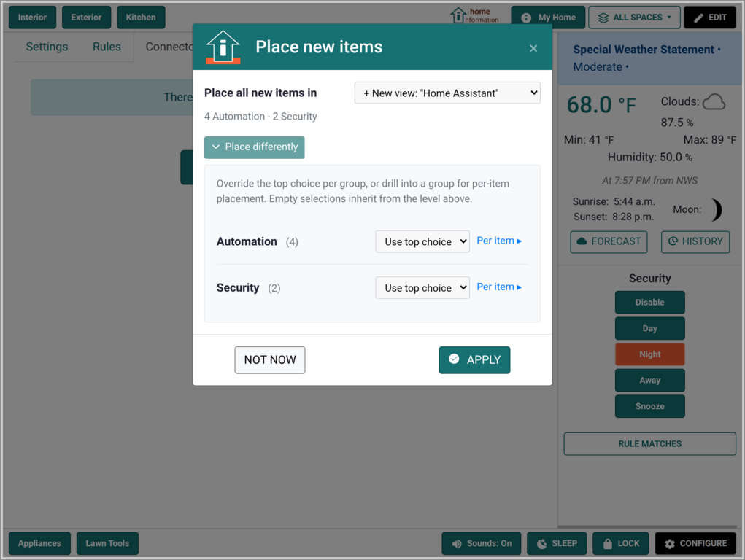Collapse the Place differently section
This screenshot has width=745, height=560.
tap(254, 147)
